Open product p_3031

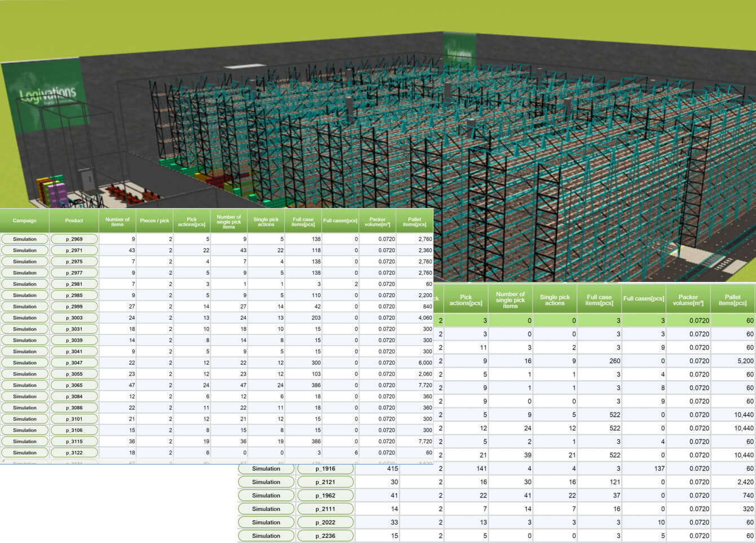tap(74, 329)
